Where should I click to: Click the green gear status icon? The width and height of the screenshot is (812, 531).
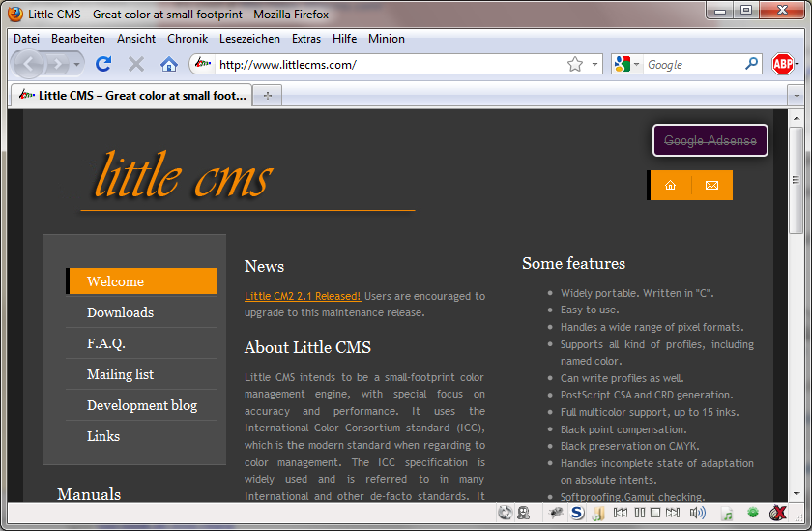click(753, 513)
